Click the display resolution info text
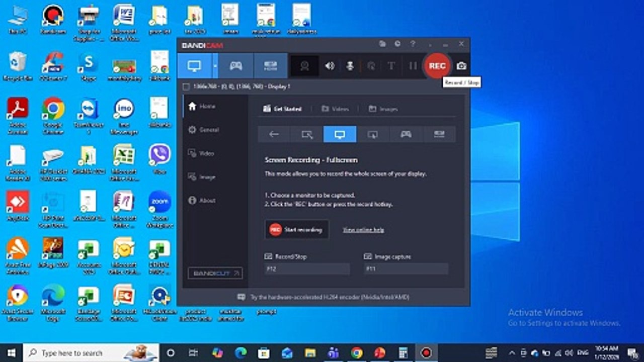 pyautogui.click(x=242, y=86)
